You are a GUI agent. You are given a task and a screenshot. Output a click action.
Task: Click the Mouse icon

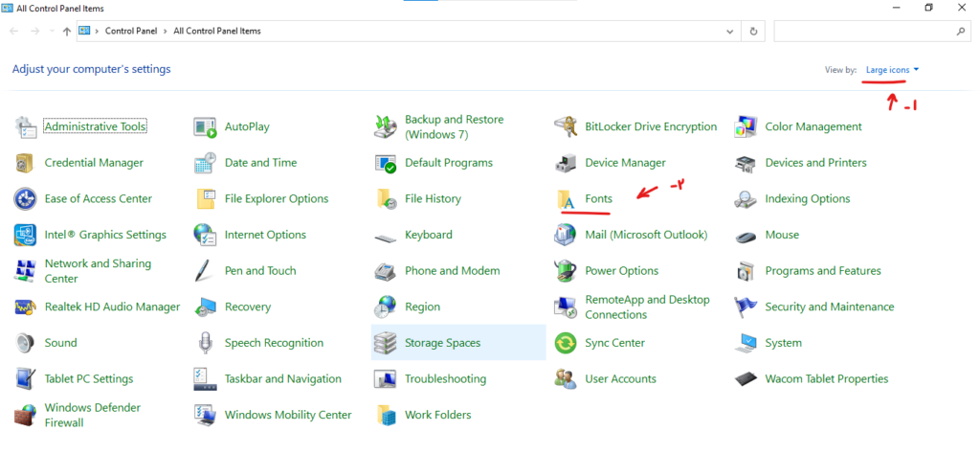746,237
